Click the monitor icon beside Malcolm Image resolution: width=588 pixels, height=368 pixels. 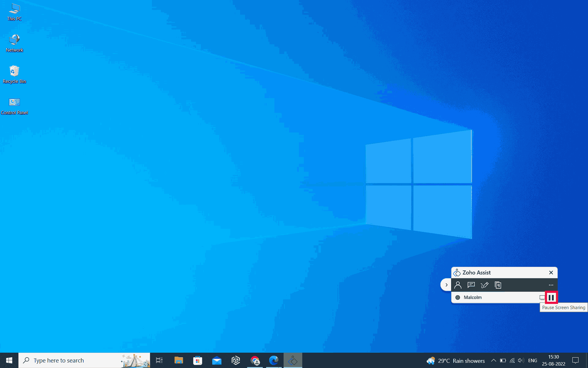click(542, 297)
